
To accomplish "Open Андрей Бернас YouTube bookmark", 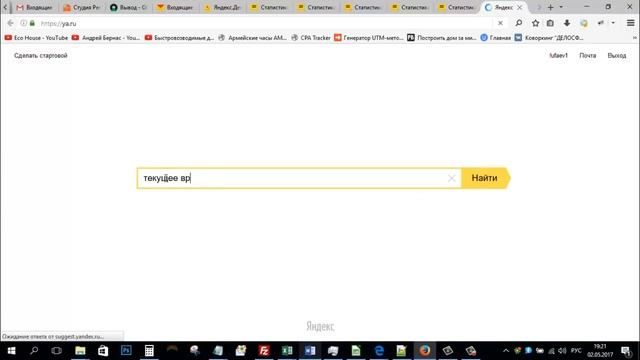I will coord(106,38).
